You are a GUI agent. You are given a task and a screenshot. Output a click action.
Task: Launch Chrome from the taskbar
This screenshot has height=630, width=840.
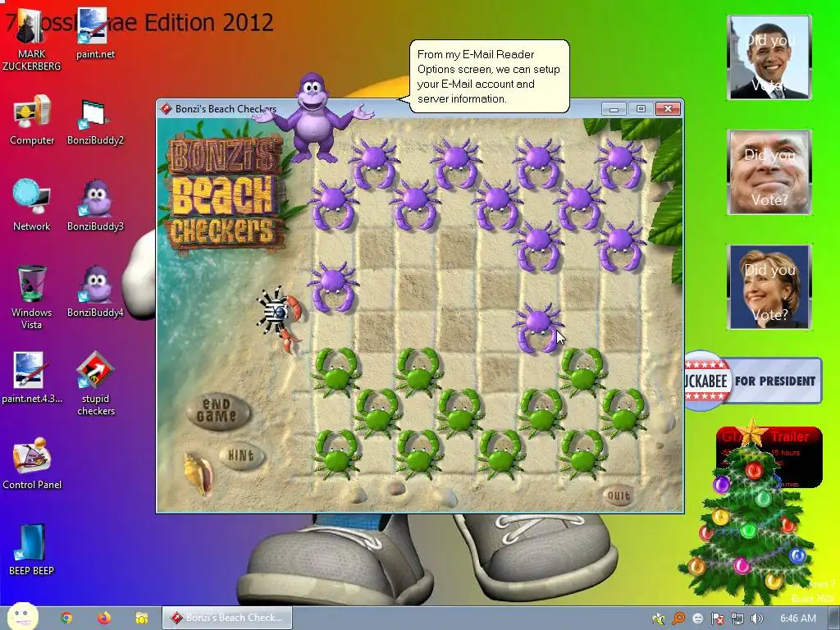(x=66, y=618)
